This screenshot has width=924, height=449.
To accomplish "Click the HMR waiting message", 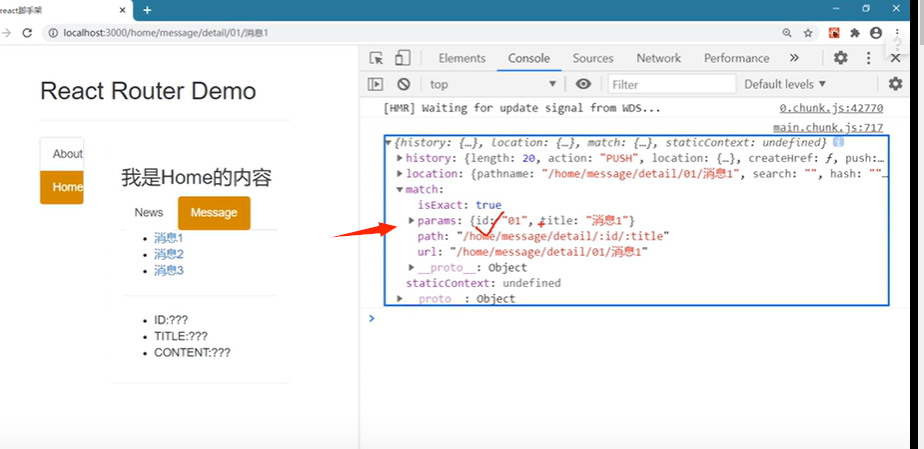I will (x=522, y=108).
